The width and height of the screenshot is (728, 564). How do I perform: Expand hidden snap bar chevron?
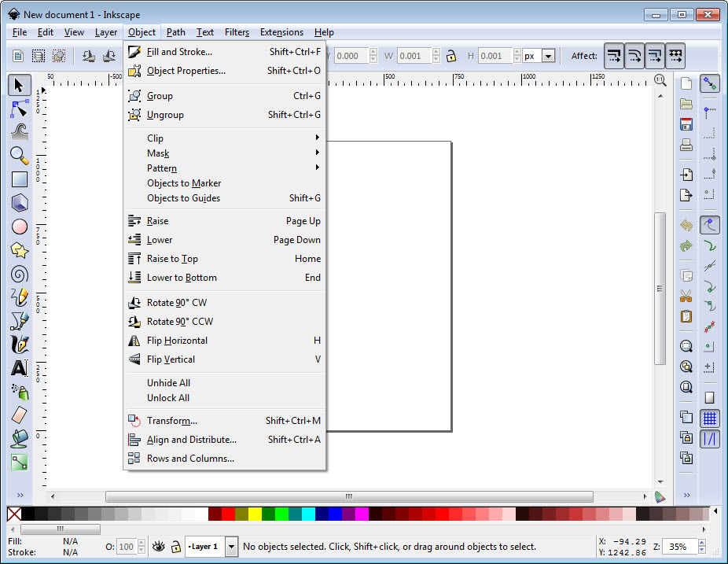pyautogui.click(x=686, y=496)
